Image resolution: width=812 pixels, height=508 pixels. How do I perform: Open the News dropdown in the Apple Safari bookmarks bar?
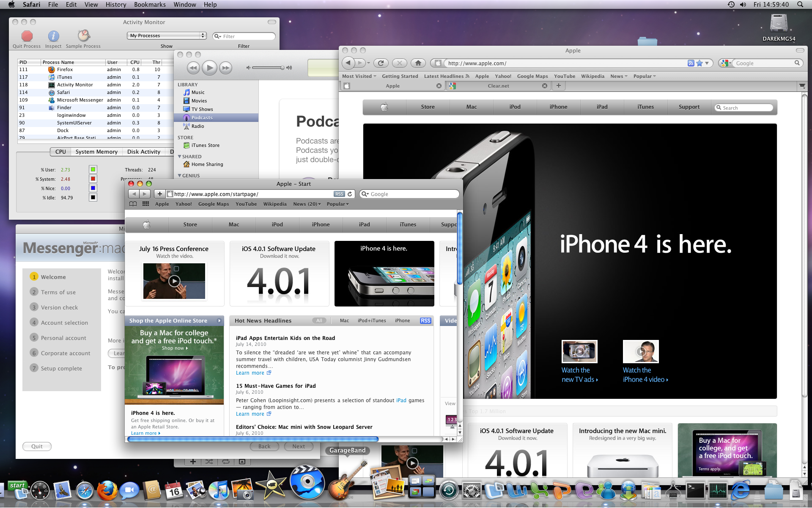(619, 76)
